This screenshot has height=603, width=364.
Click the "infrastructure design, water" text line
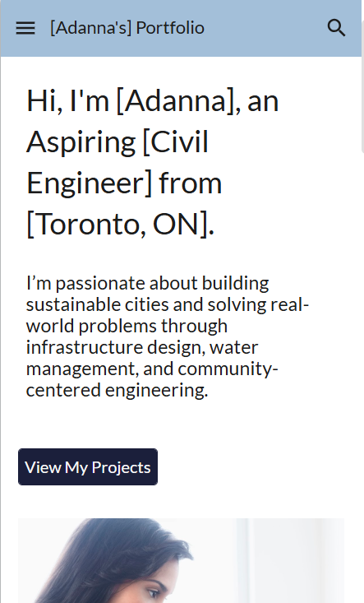pos(142,347)
